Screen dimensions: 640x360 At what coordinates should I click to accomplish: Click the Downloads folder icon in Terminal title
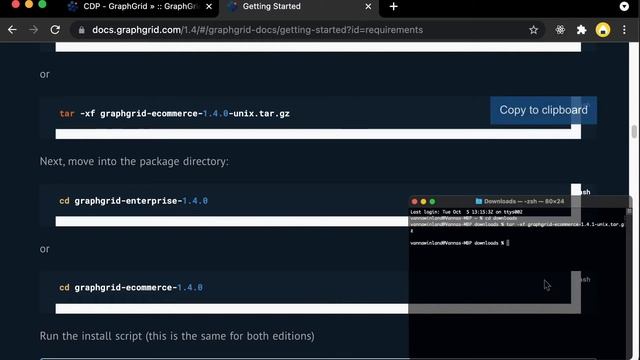[x=479, y=201]
